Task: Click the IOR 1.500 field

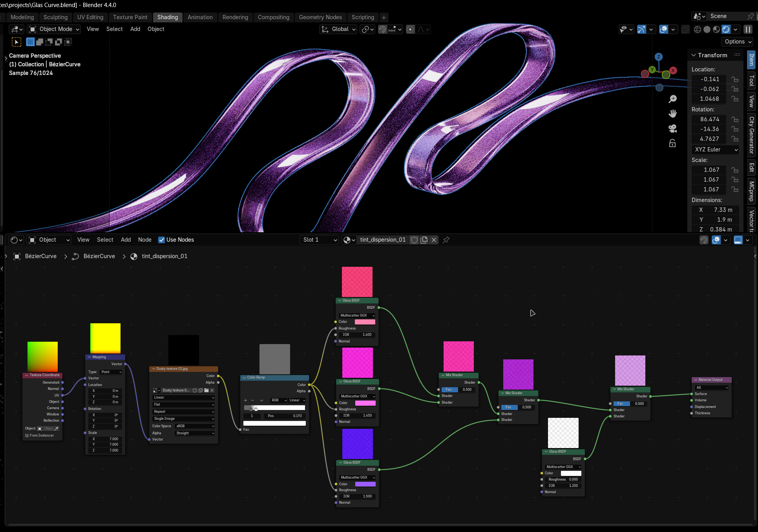Action: [x=357, y=496]
